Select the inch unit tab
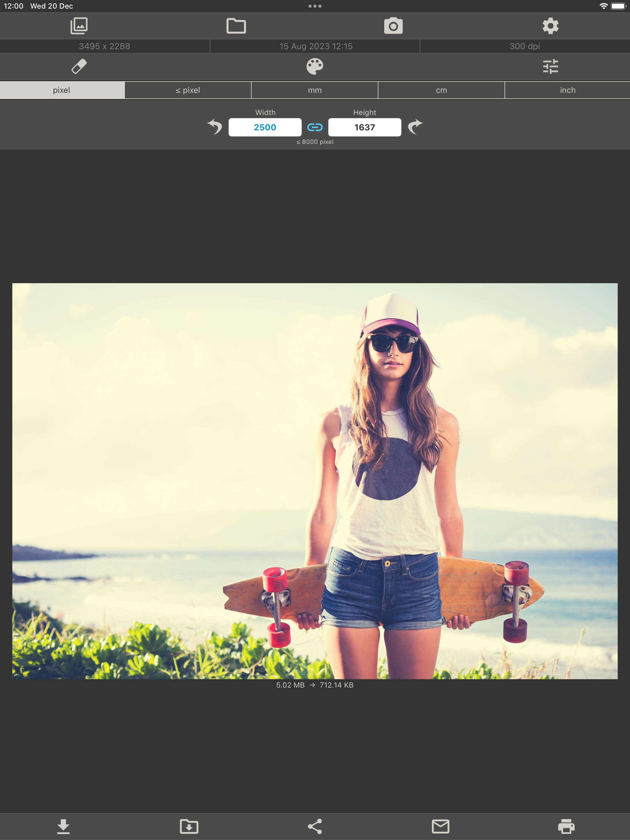 tap(567, 90)
